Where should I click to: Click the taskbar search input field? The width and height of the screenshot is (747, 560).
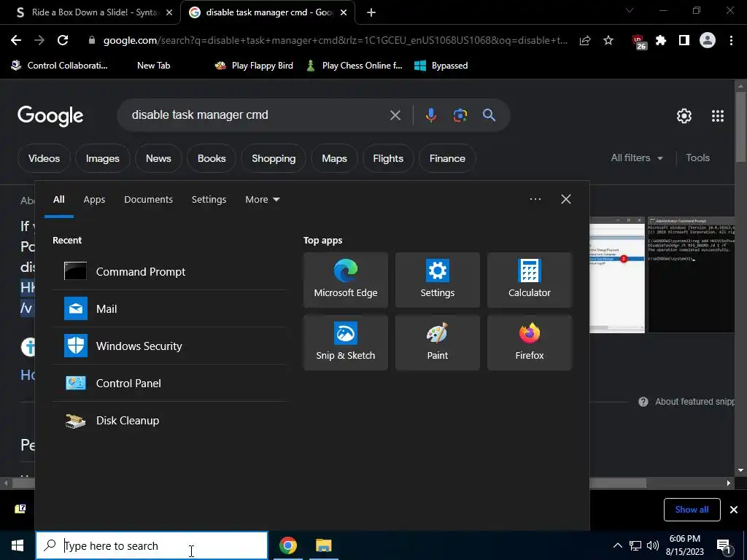click(x=152, y=545)
